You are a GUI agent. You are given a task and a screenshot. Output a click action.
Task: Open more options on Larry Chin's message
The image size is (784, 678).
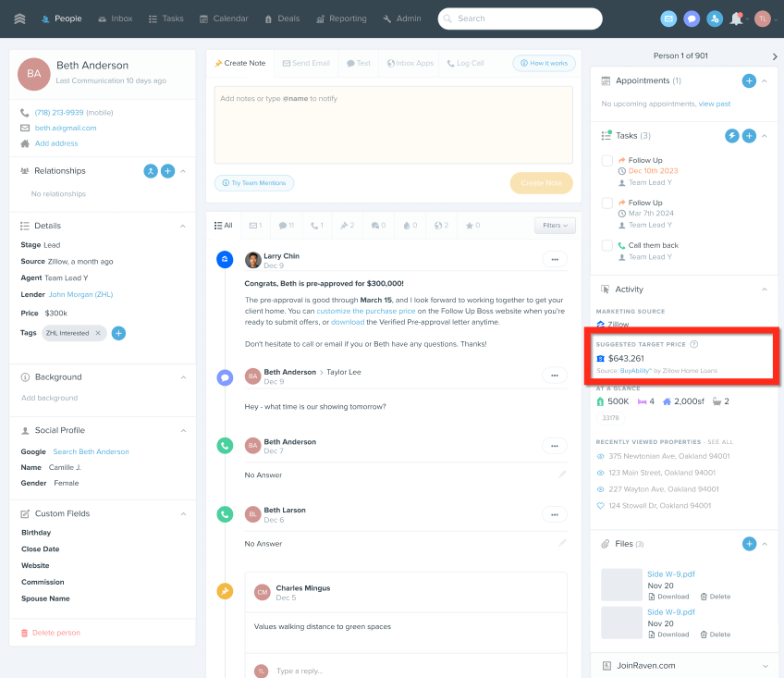pyautogui.click(x=554, y=260)
